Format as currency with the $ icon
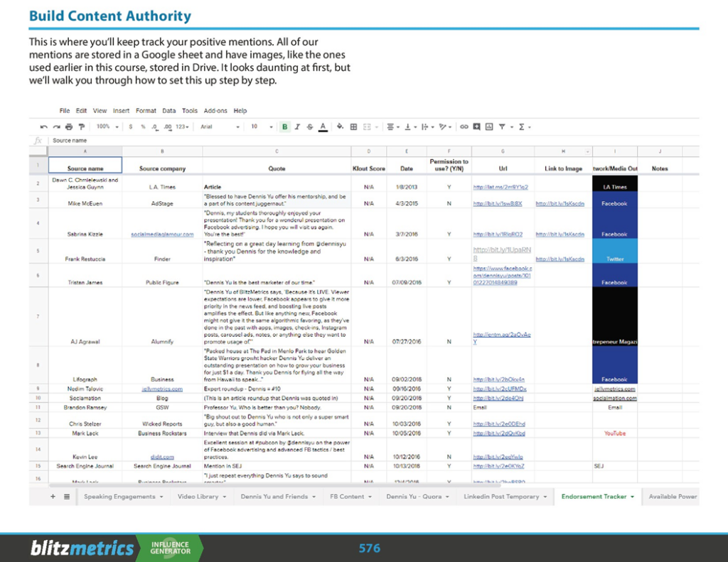 pyautogui.click(x=131, y=126)
